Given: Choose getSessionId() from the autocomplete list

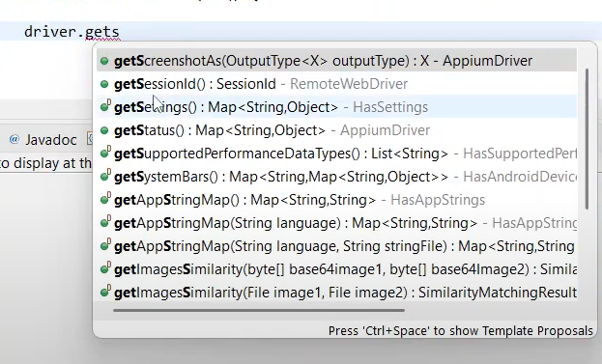Looking at the screenshot, I should point(336,84).
